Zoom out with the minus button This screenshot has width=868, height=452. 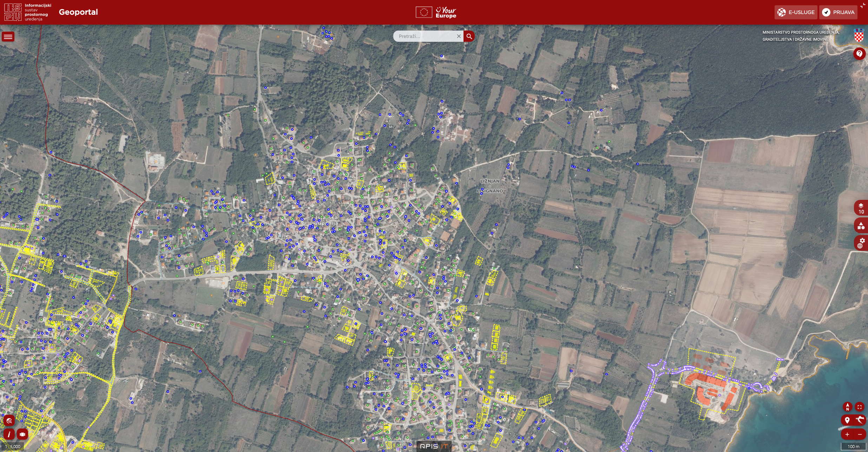pyautogui.click(x=860, y=434)
